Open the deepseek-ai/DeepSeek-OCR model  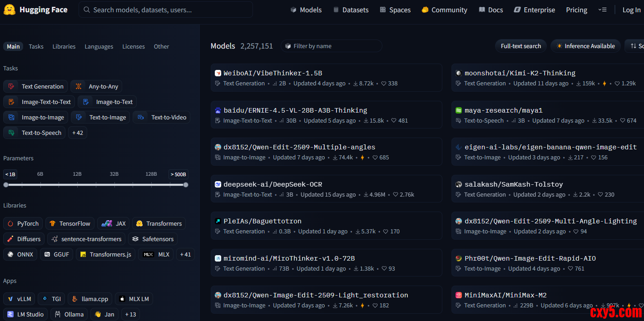click(x=272, y=184)
